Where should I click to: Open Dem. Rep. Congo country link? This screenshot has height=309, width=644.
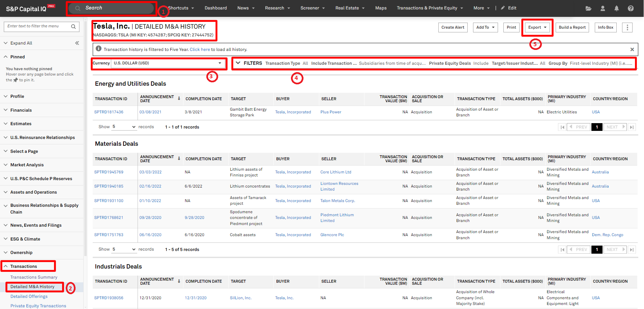click(x=608, y=235)
